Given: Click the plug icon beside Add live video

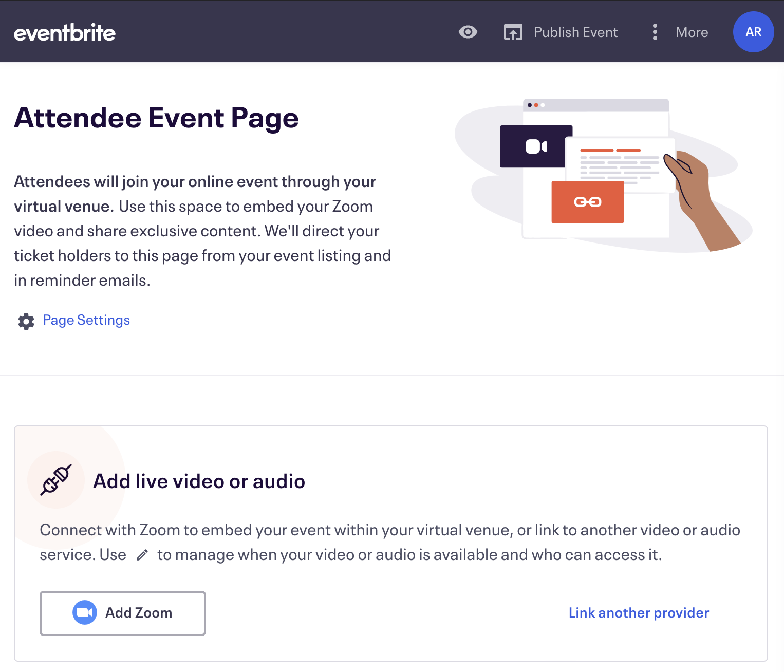Looking at the screenshot, I should point(56,480).
